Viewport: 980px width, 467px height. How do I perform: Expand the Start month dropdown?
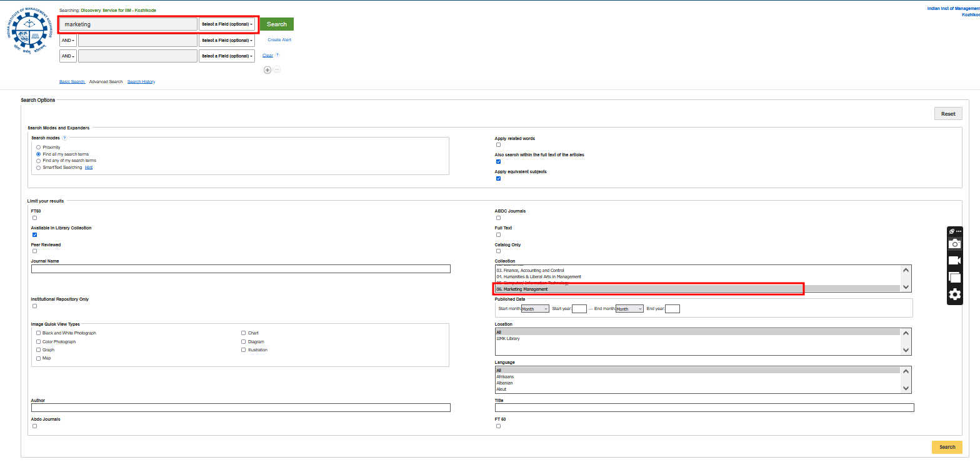point(535,309)
